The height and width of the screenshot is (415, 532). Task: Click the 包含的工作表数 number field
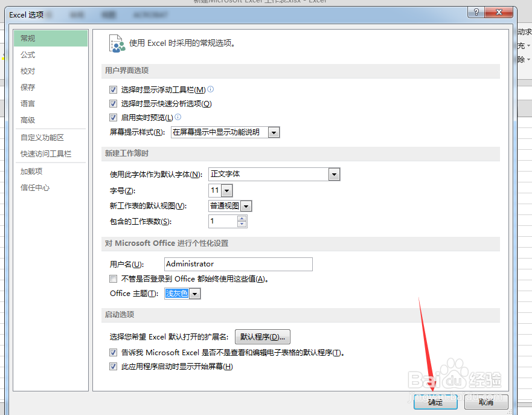click(x=223, y=222)
